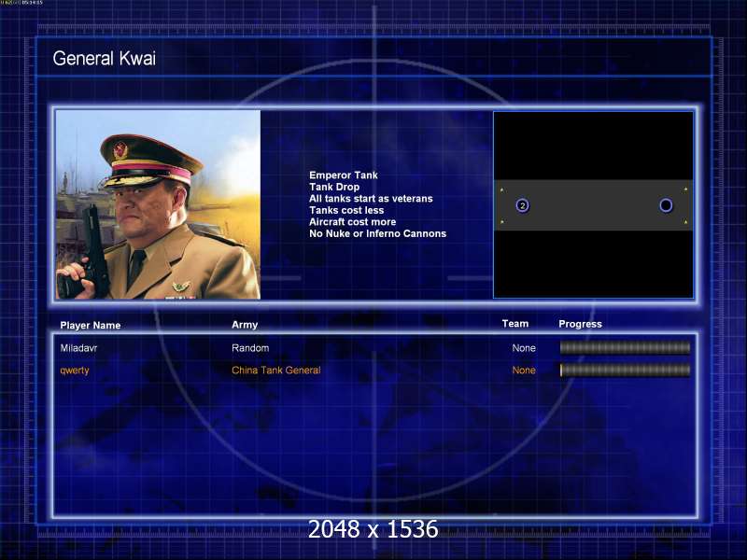Click the Team column header
The height and width of the screenshot is (560, 747).
click(x=515, y=324)
